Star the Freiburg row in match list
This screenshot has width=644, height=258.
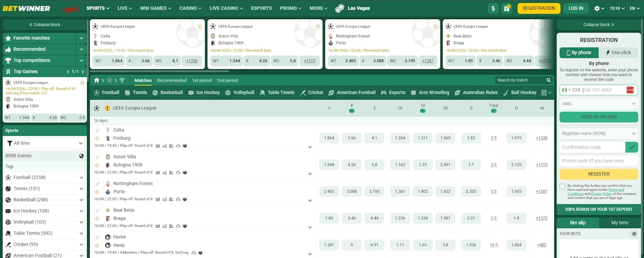pyautogui.click(x=97, y=138)
